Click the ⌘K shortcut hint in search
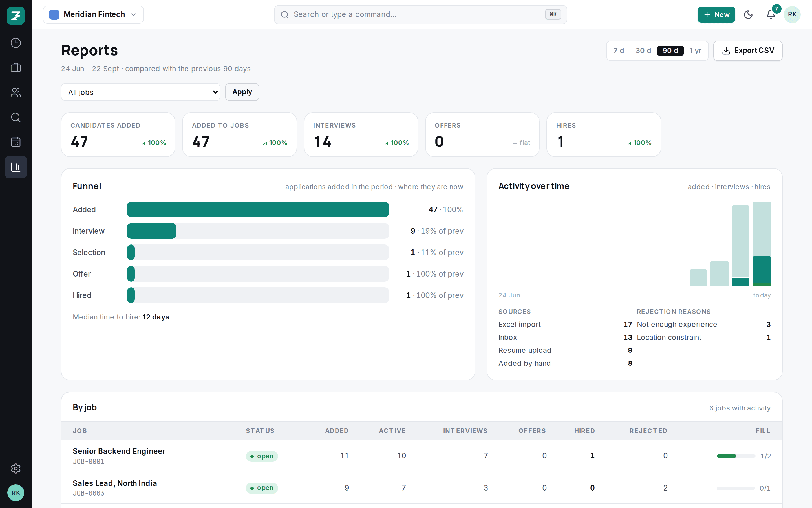This screenshot has width=812, height=508. (x=553, y=14)
